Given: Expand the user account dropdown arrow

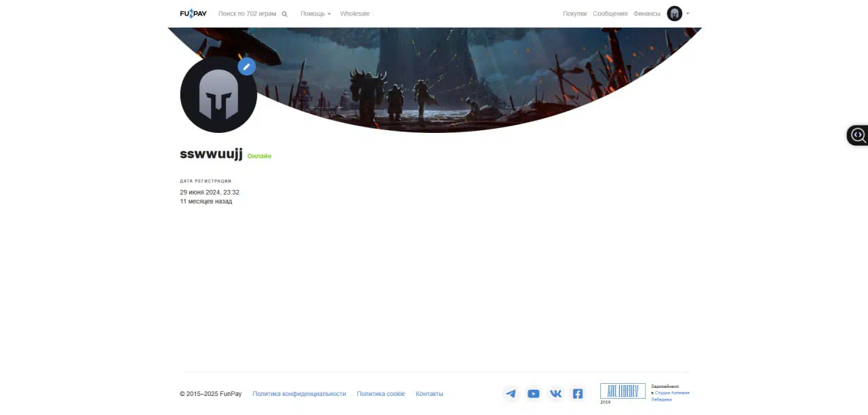Looking at the screenshot, I should 688,14.
